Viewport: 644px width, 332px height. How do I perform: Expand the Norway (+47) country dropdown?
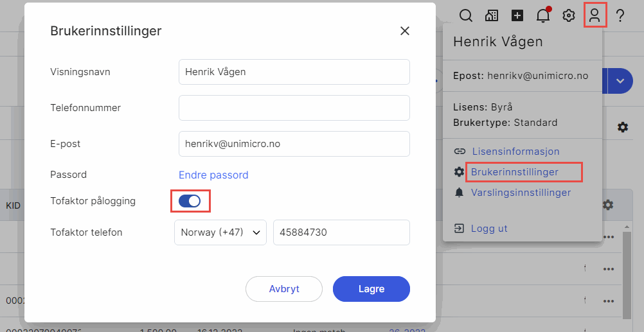[220, 232]
